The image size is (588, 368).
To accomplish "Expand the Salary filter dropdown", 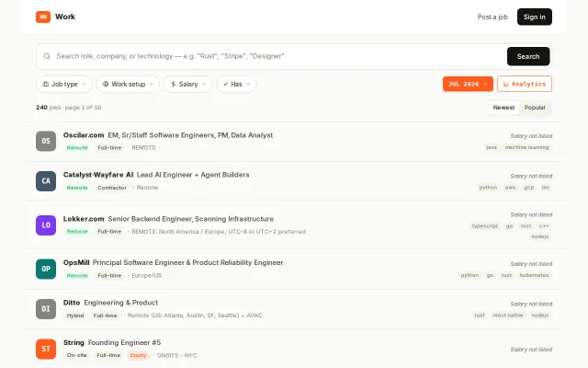I will [x=187, y=84].
